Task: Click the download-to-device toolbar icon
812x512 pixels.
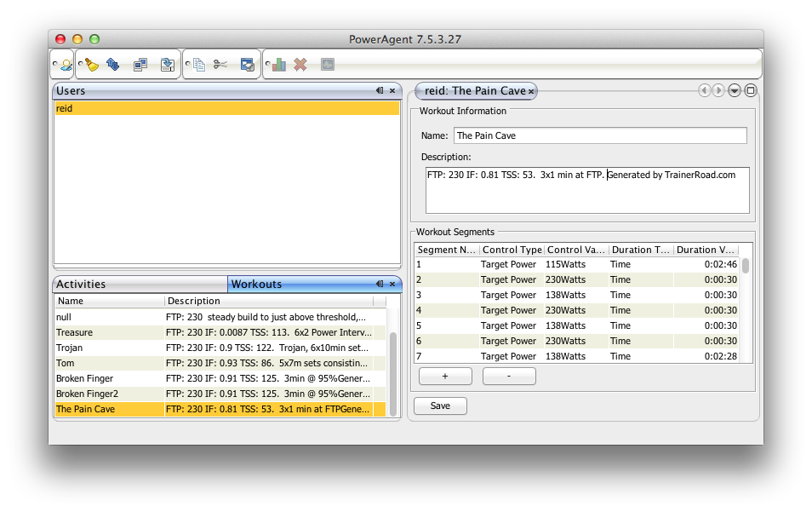Action: tap(168, 65)
